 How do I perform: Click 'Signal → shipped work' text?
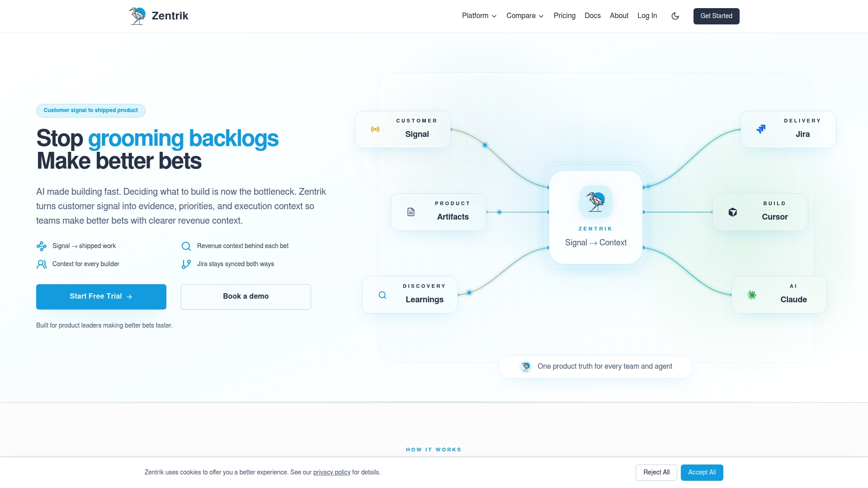click(x=84, y=246)
